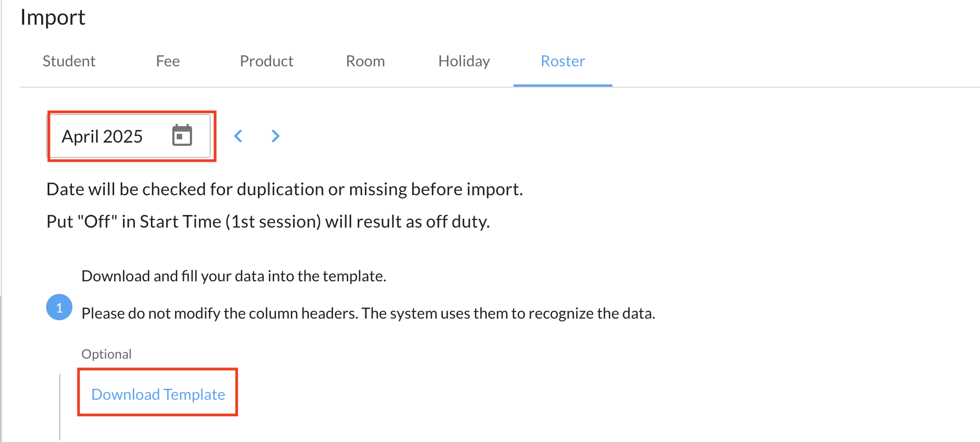Click the "Off" in Start Time instruction
980x442 pixels.
coord(268,222)
